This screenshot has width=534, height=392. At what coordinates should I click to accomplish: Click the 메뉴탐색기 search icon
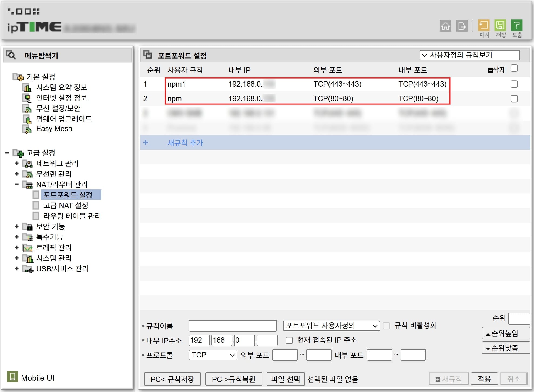pyautogui.click(x=11, y=55)
